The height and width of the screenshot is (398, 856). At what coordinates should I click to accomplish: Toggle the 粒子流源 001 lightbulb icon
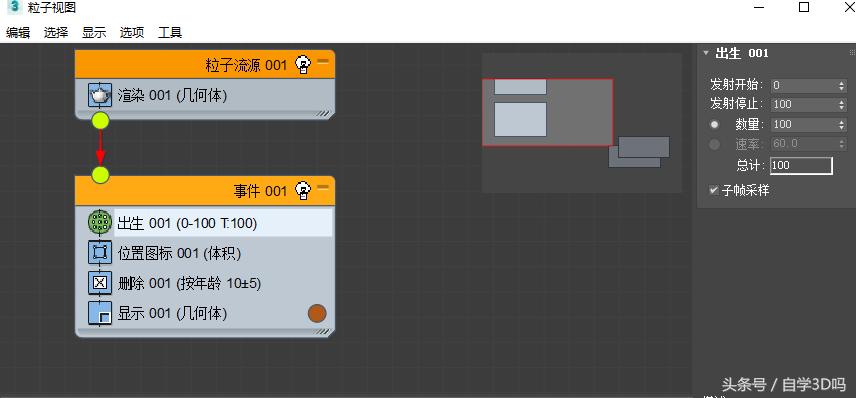pyautogui.click(x=303, y=65)
